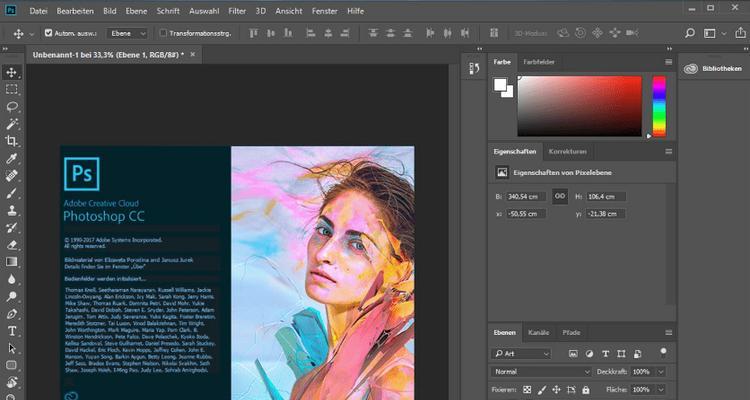Click the align top edges icon
This screenshot has height=400, width=750.
(254, 33)
